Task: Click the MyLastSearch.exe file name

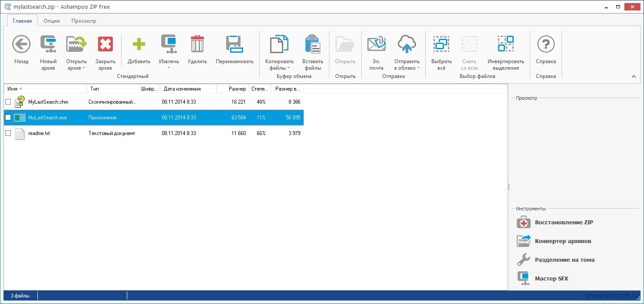Action: [47, 118]
